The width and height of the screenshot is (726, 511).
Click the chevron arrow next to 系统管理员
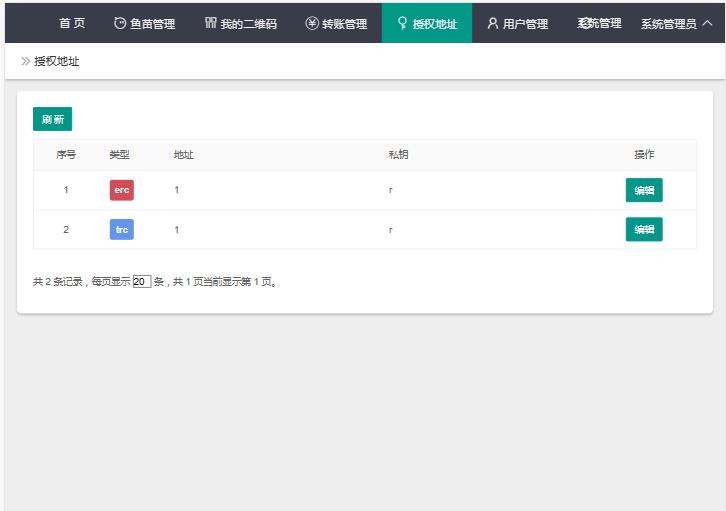(x=707, y=23)
